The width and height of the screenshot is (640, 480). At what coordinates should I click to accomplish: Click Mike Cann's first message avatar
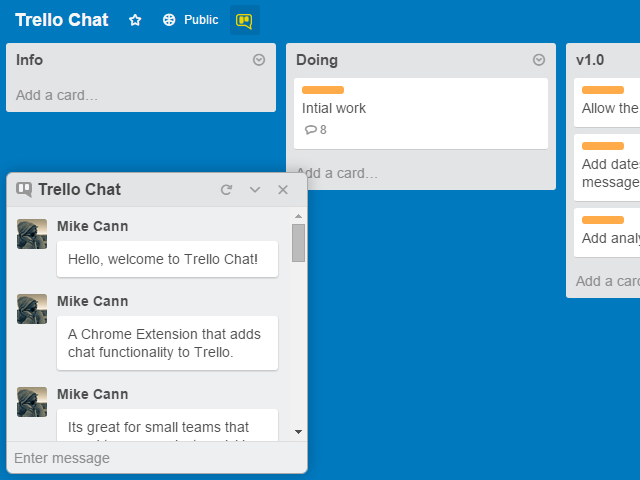pos(32,234)
